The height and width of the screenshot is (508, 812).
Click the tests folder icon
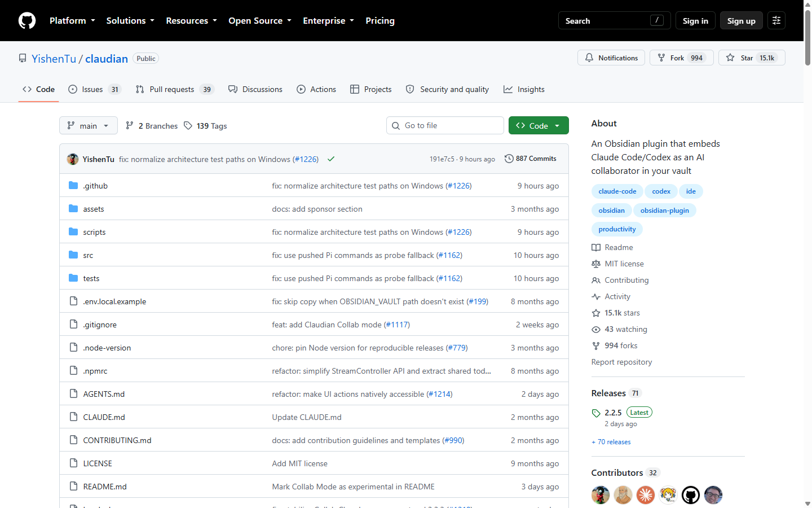[73, 278]
